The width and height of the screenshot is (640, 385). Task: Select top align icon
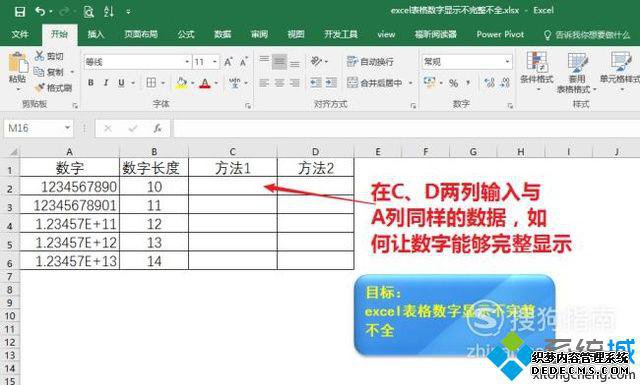click(x=264, y=60)
